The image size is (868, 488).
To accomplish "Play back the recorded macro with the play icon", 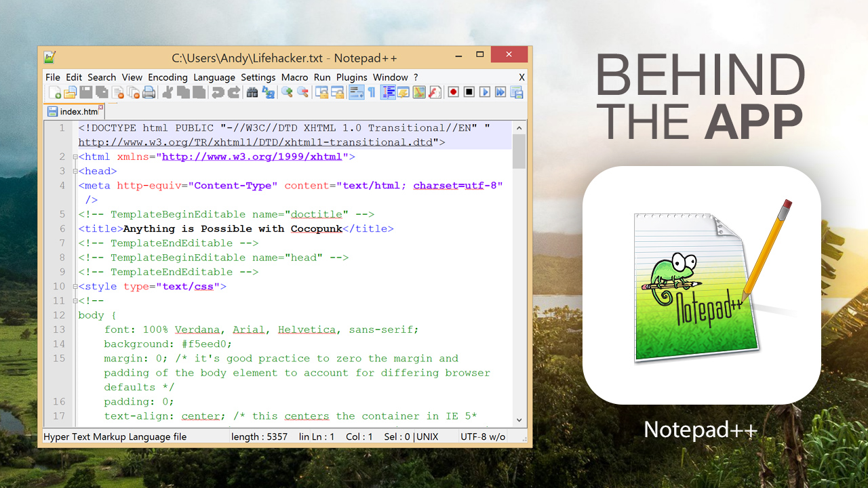I will 484,92.
